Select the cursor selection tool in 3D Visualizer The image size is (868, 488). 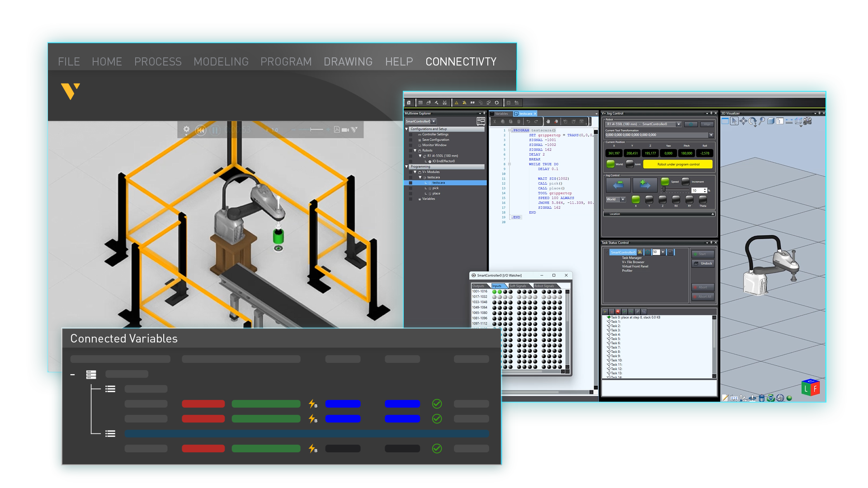[x=735, y=122]
